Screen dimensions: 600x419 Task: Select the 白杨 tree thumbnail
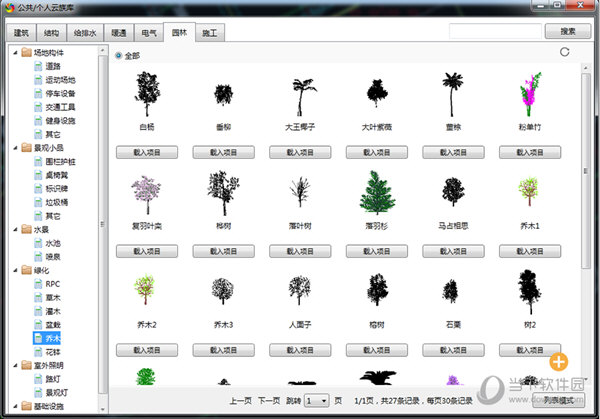[x=147, y=94]
